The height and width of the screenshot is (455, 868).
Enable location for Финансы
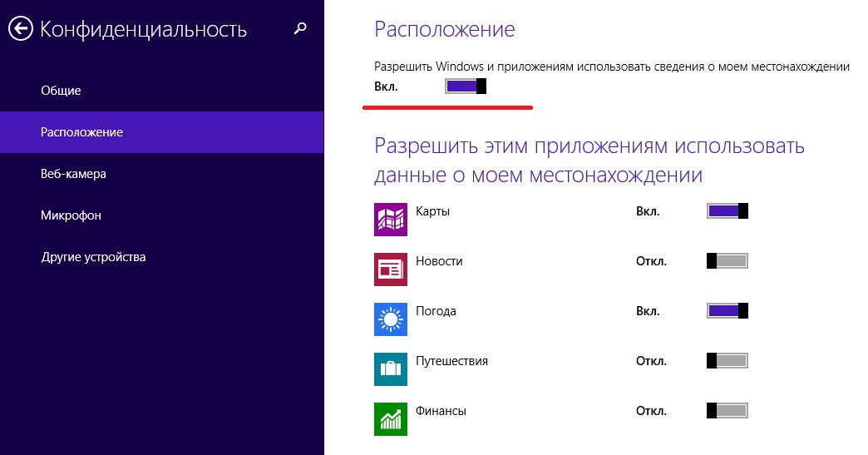[727, 410]
